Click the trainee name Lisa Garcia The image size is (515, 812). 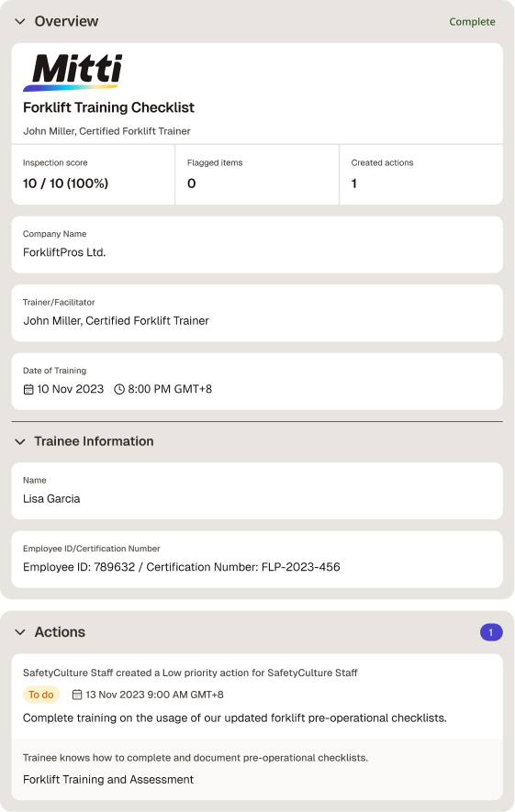click(51, 499)
